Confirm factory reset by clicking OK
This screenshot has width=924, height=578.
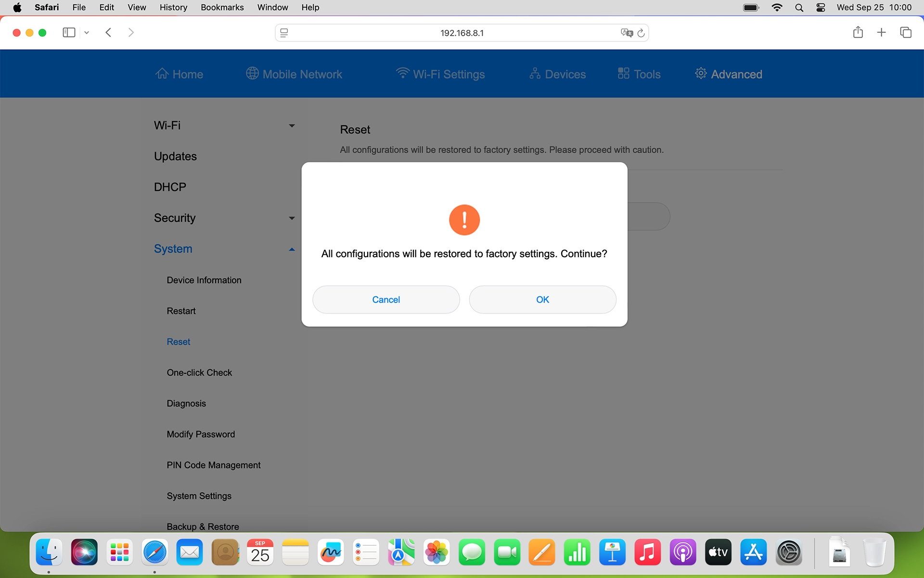point(542,299)
